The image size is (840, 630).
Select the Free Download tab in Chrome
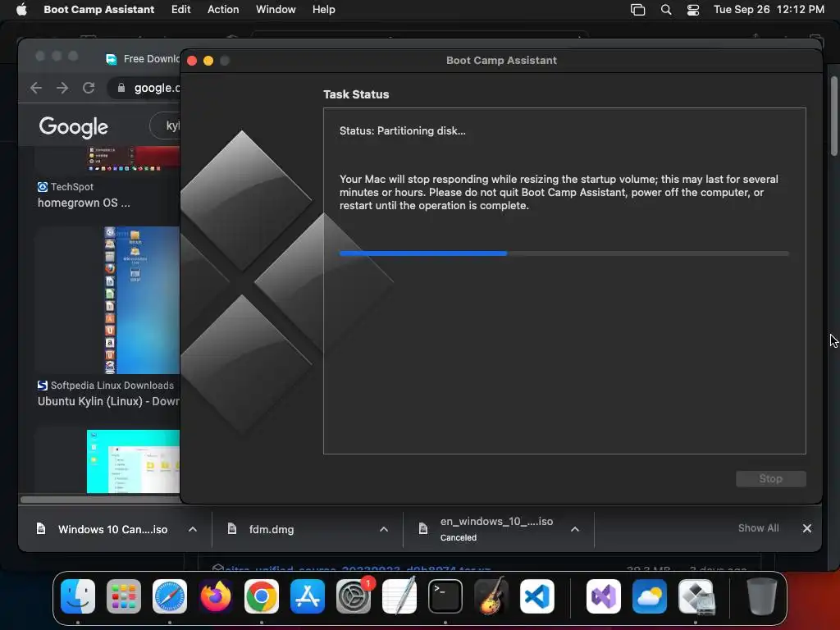point(142,59)
